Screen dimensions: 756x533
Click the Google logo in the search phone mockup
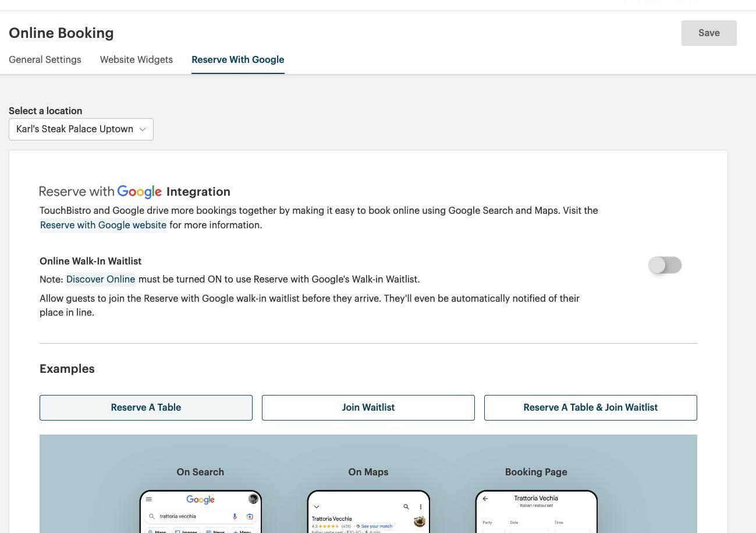[200, 500]
